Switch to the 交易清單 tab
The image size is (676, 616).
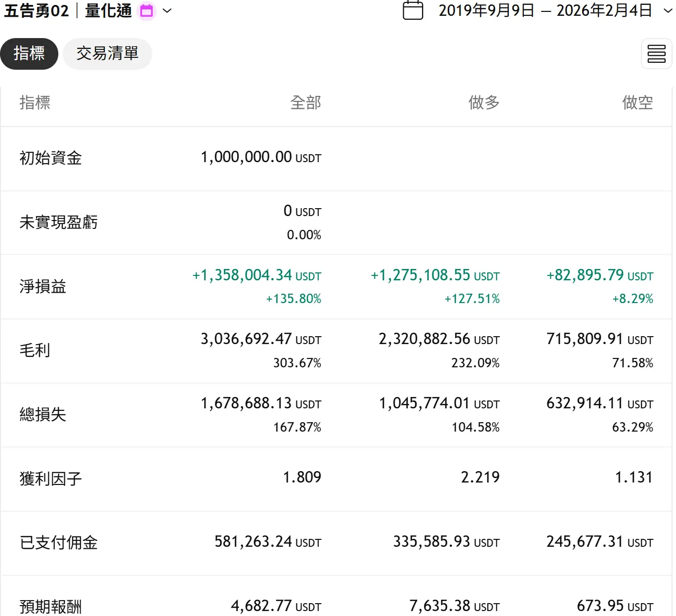107,53
